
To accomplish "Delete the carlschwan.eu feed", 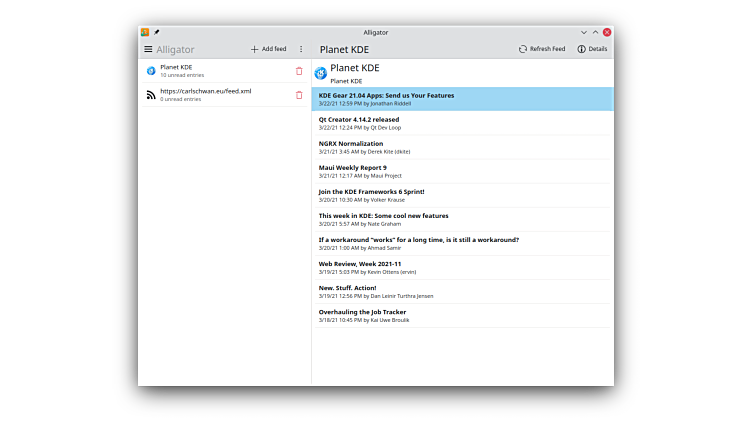I will tap(299, 95).
